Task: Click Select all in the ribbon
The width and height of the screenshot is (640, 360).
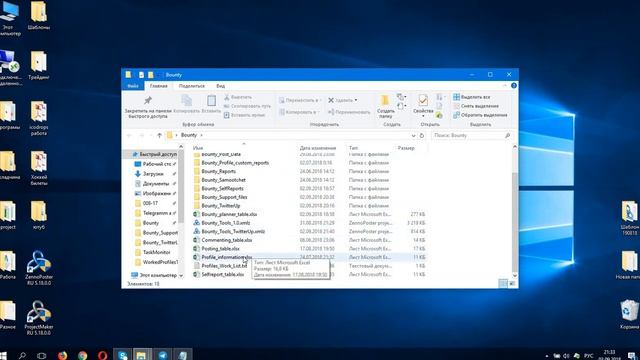Action: point(472,97)
